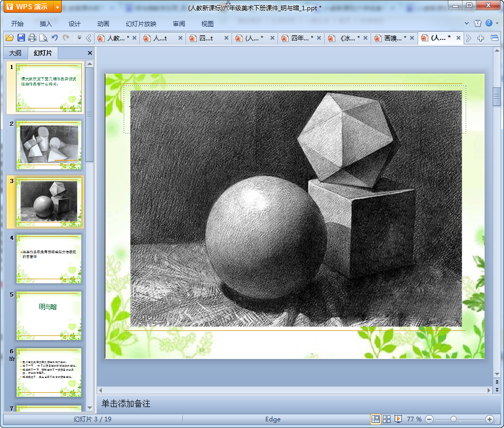Screen dimensions: 504x428
Task: Click the Save icon in quick toolbar
Action: [21, 38]
